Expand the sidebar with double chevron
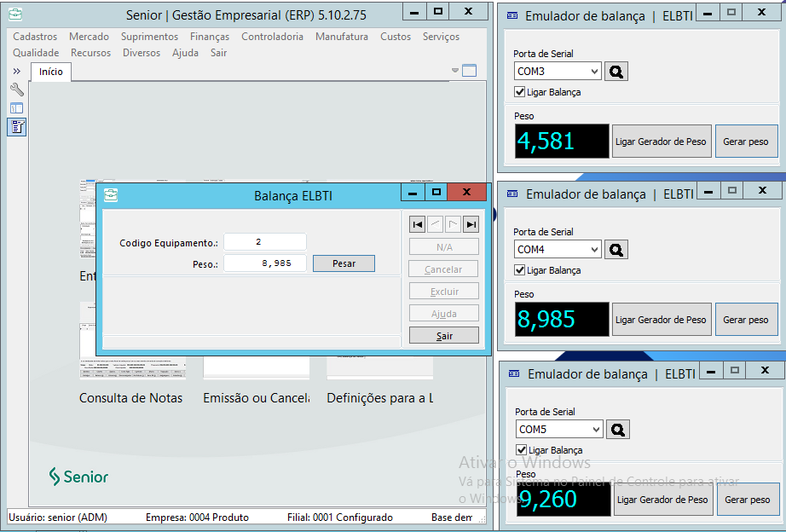 tap(16, 71)
